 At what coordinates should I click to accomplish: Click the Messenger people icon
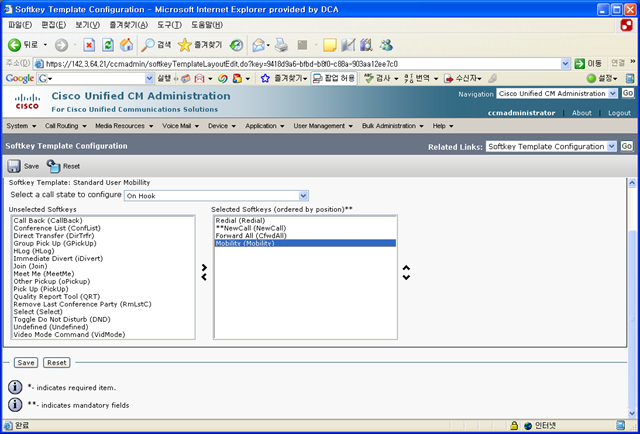click(x=386, y=45)
